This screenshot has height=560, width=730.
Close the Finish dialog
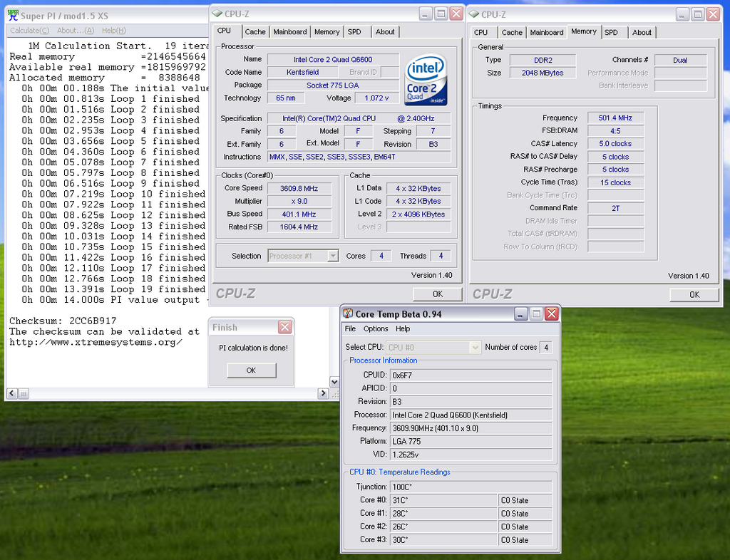[x=284, y=327]
